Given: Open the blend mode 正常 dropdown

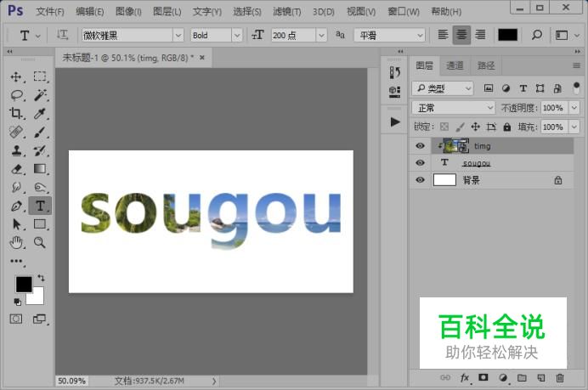Looking at the screenshot, I should 454,108.
